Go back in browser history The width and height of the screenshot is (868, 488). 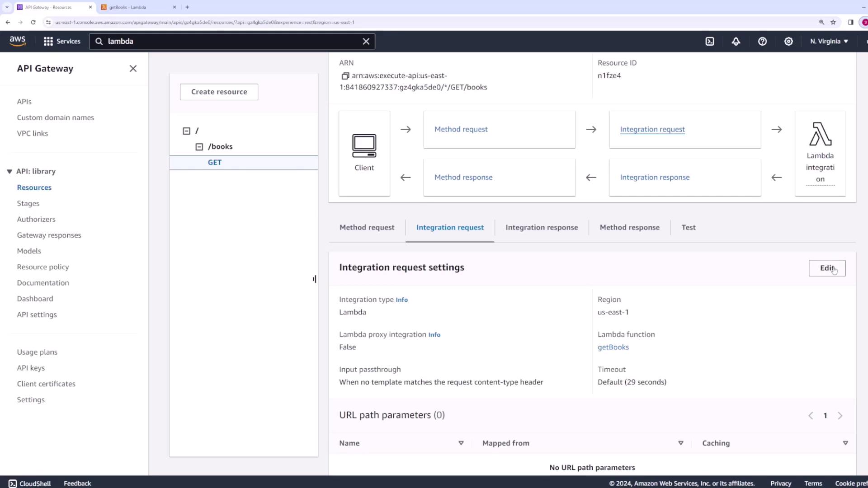click(8, 22)
